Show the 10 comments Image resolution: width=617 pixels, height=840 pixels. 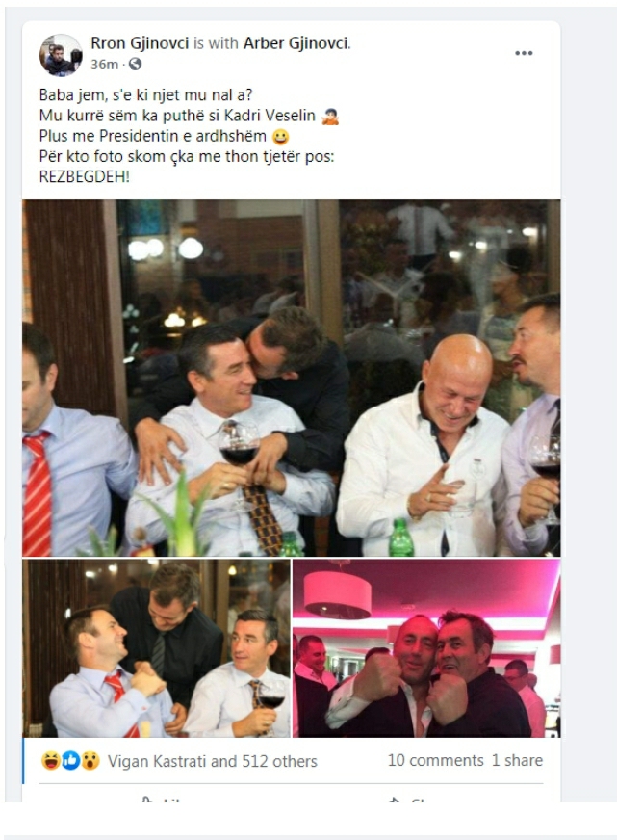tap(436, 760)
